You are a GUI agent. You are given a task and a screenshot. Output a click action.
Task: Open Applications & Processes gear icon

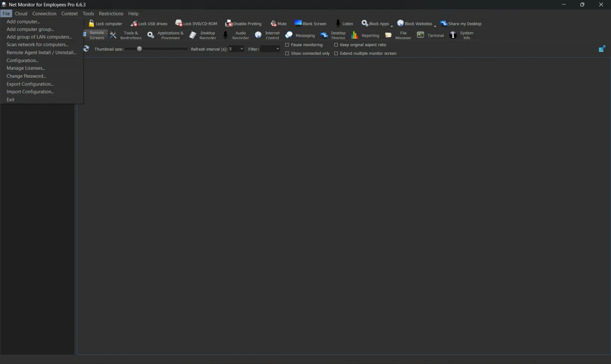pos(150,35)
